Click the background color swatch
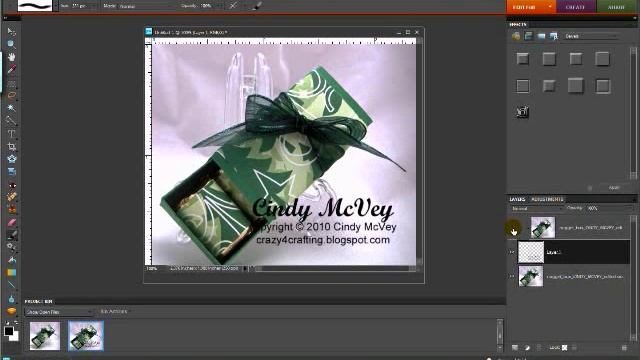 15,337
